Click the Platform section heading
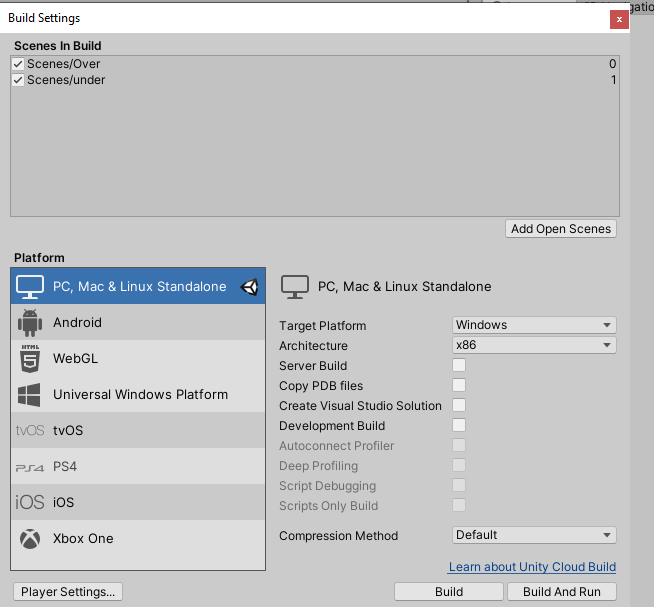 tap(39, 257)
